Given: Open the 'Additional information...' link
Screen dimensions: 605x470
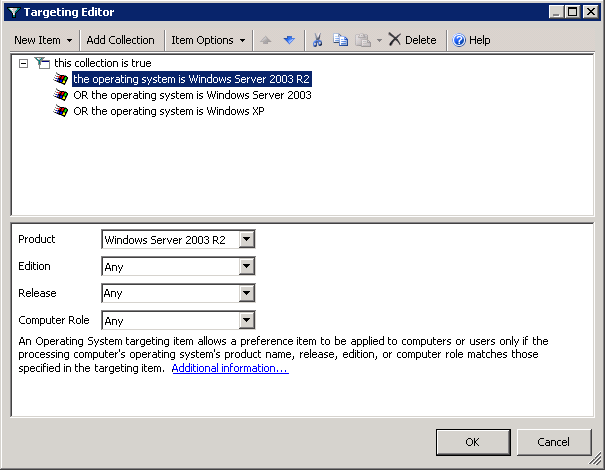Looking at the screenshot, I should pyautogui.click(x=230, y=368).
